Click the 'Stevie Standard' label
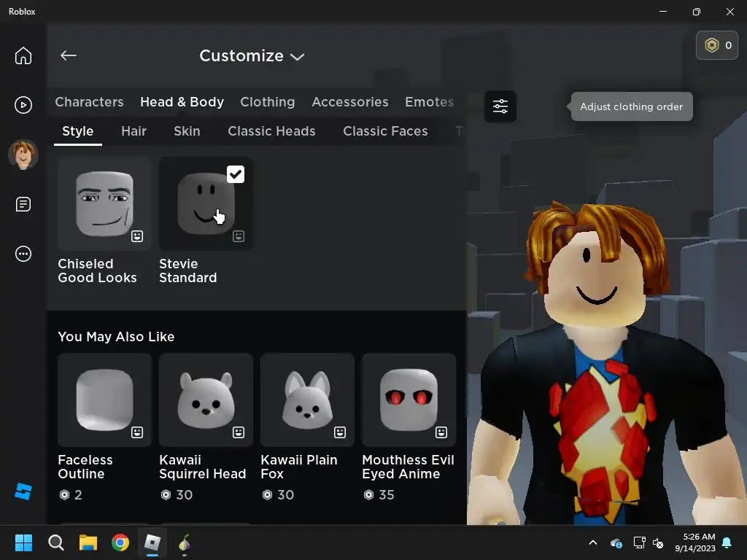 [x=188, y=271]
